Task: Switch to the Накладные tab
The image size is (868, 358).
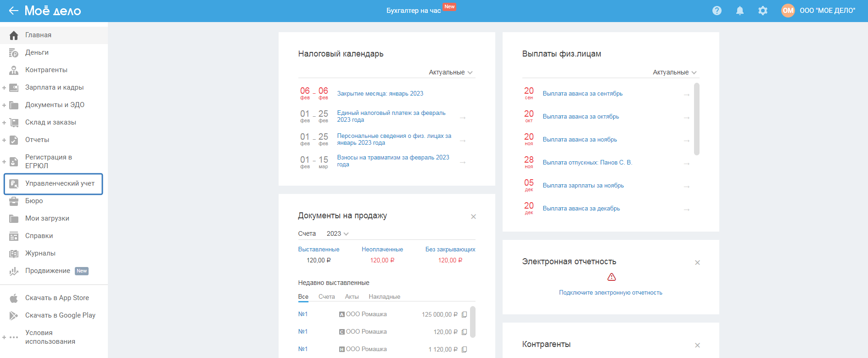Action: 385,297
